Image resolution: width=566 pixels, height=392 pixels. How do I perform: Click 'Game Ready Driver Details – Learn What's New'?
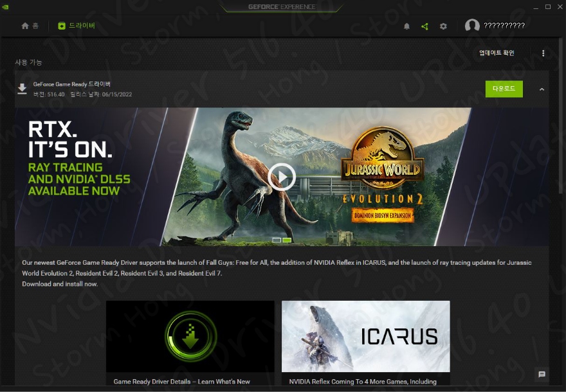[181, 382]
